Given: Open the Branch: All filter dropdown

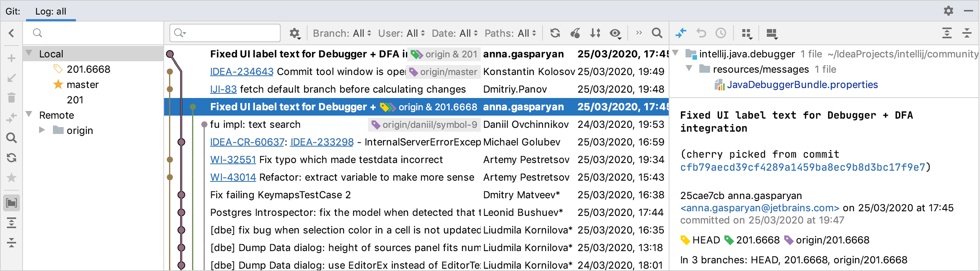Looking at the screenshot, I should (342, 33).
